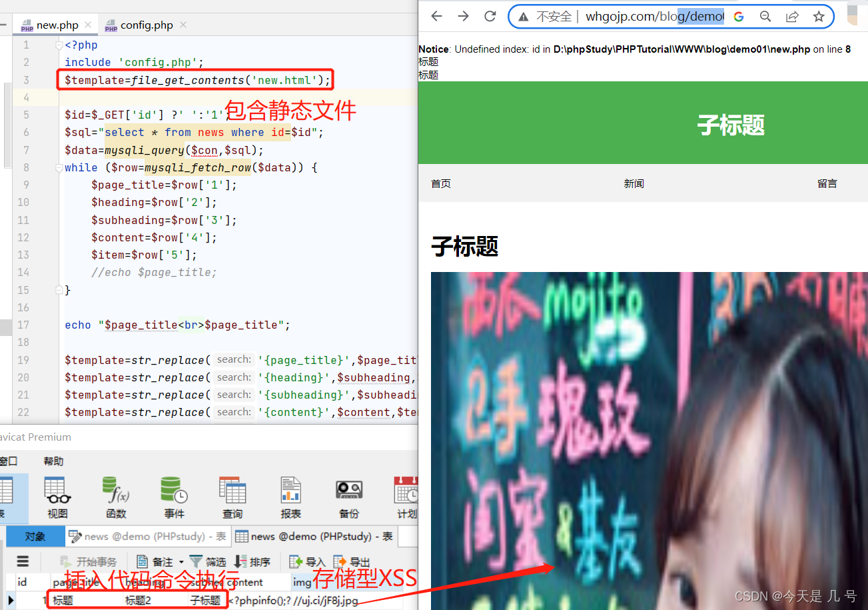Viewport: 868px width, 610px height.
Task: Open the 视图 (Views) icon in Navicat
Action: pyautogui.click(x=57, y=497)
